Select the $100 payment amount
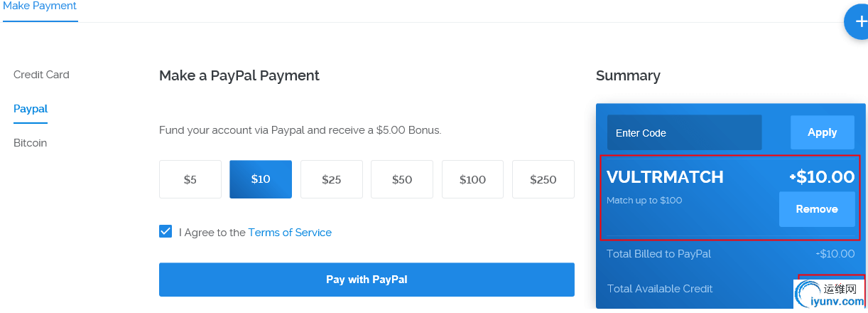Image resolution: width=868 pixels, height=313 pixels. (472, 179)
